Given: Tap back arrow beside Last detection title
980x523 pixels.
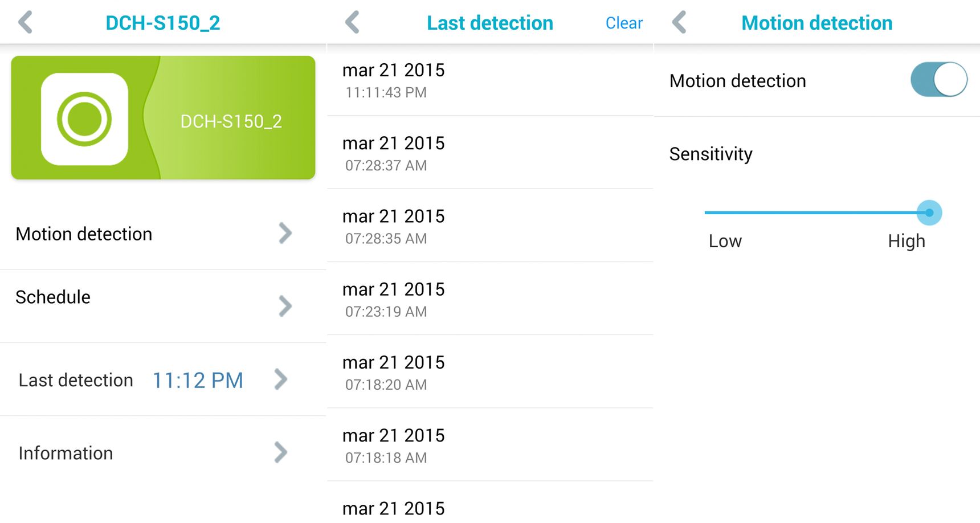Looking at the screenshot, I should (x=353, y=23).
